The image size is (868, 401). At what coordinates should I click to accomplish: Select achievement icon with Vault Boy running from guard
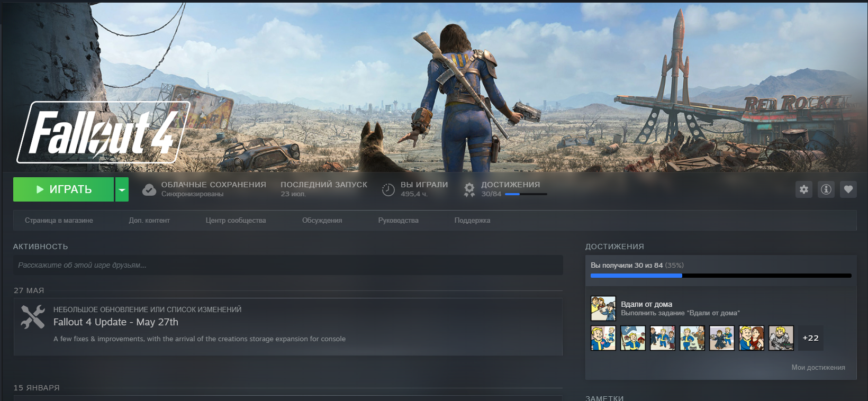click(x=692, y=338)
